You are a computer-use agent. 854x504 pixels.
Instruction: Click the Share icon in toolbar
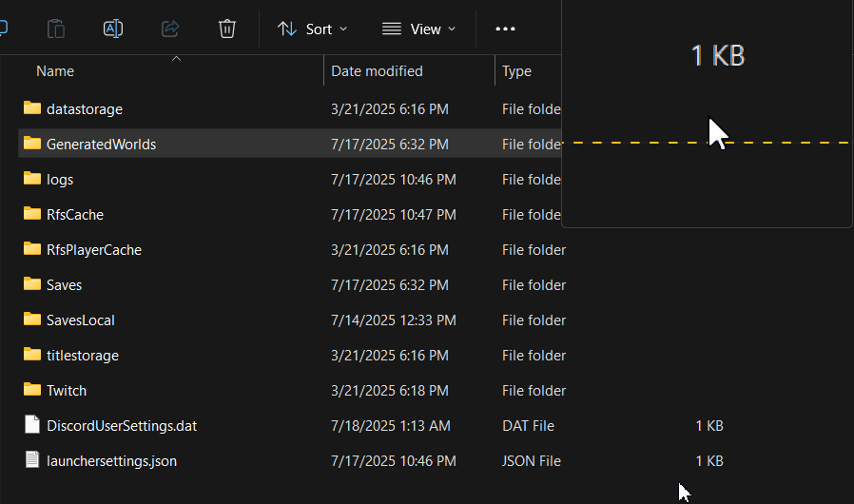click(x=170, y=29)
